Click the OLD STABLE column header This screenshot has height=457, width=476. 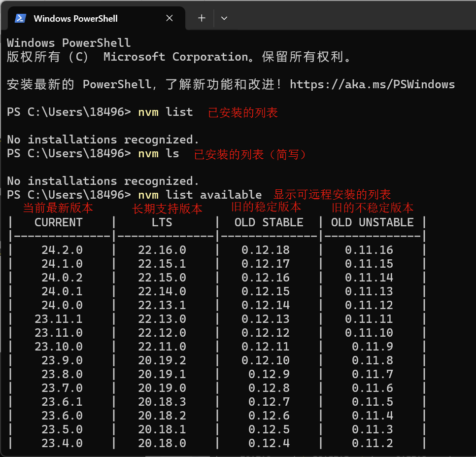coord(269,222)
